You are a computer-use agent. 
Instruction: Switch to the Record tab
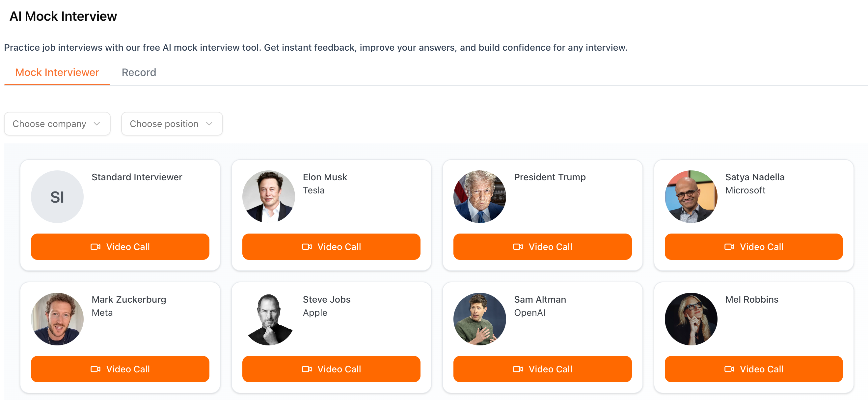[139, 72]
